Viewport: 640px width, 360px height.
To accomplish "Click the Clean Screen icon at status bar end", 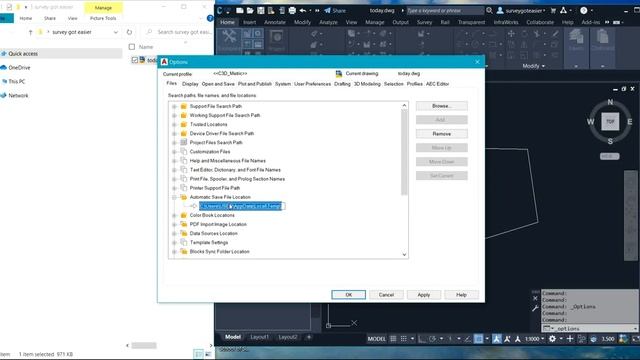I will (636, 339).
